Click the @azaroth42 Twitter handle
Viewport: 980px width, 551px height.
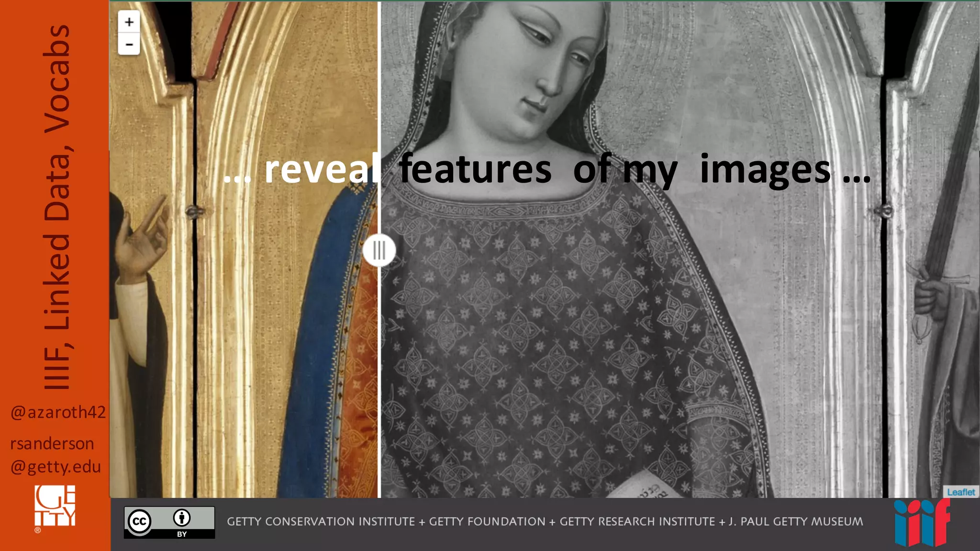pyautogui.click(x=58, y=412)
